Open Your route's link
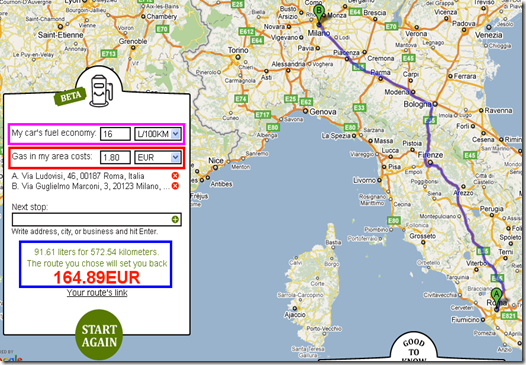526x365 pixels. click(97, 293)
